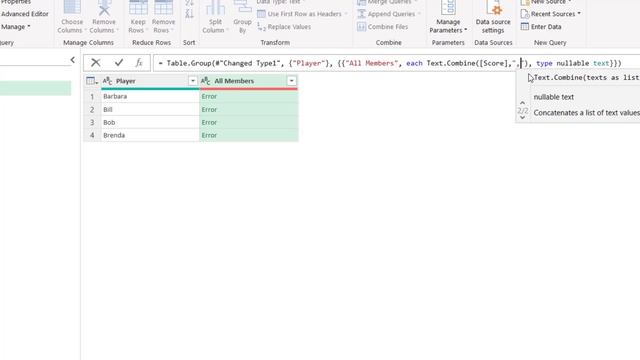The image size is (640, 360).
Task: Click the Error cell in Bob's row
Action: (x=249, y=122)
